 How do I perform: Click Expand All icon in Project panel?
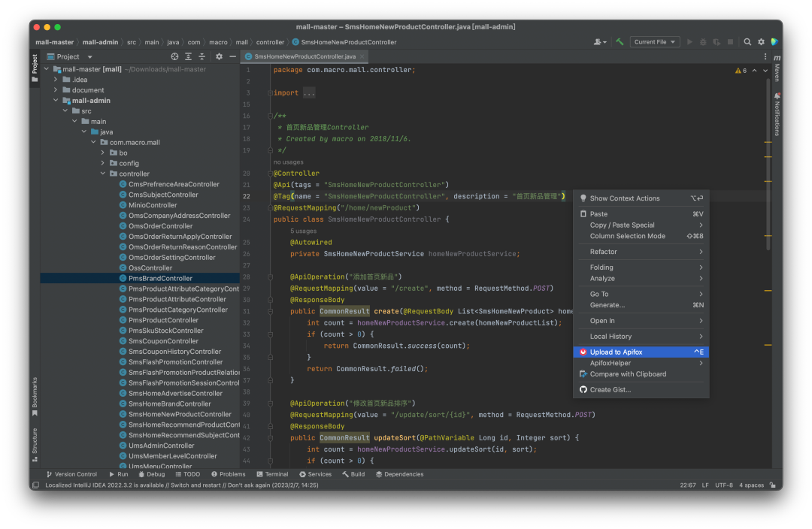[x=189, y=56]
